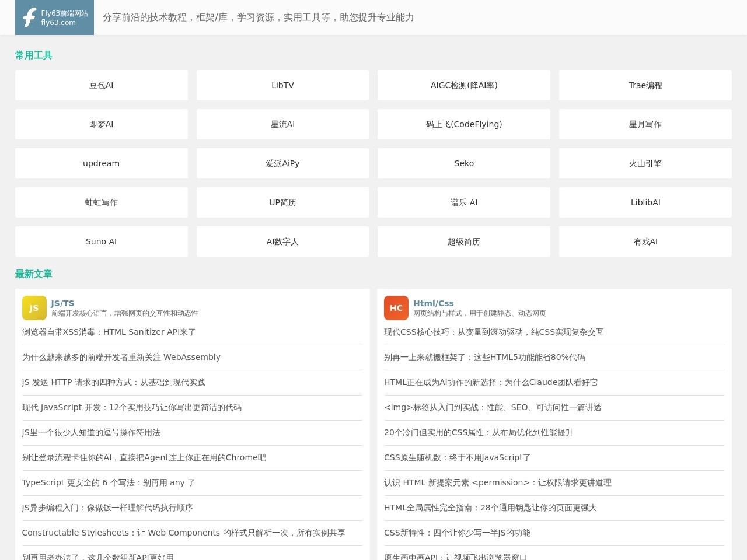Viewport: 747px width, 560px height.
Task: Open the Seko tool
Action: click(464, 163)
